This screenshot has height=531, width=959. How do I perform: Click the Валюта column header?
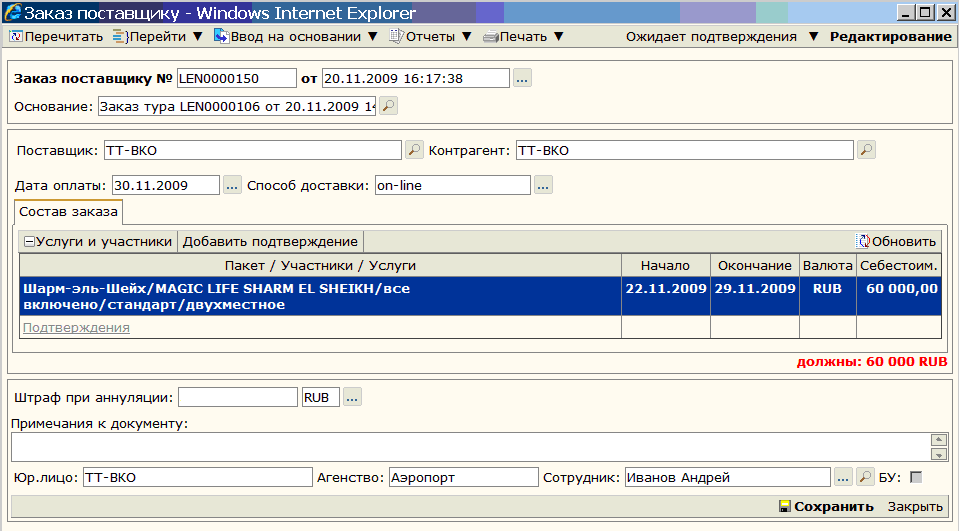point(828,266)
